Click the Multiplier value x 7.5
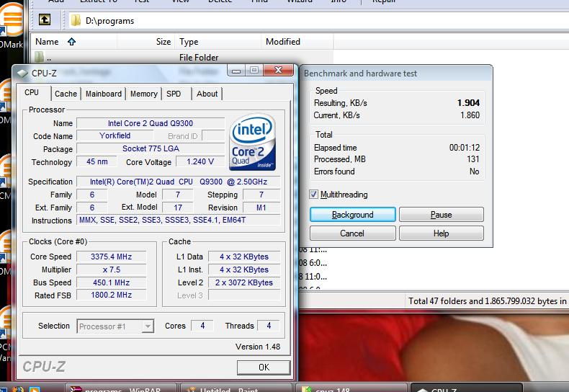Viewport: 569px width, 392px height. pyautogui.click(x=112, y=269)
